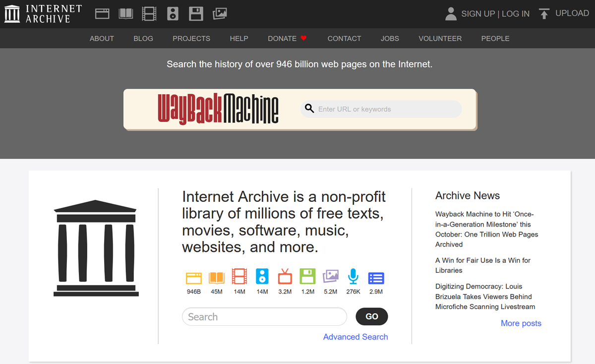Follow the More posts link
This screenshot has height=364, width=595.
521,323
